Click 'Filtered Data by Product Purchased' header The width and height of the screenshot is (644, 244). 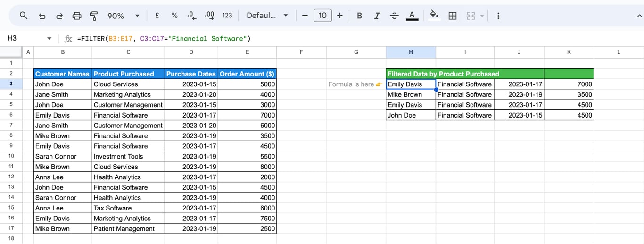pos(443,74)
